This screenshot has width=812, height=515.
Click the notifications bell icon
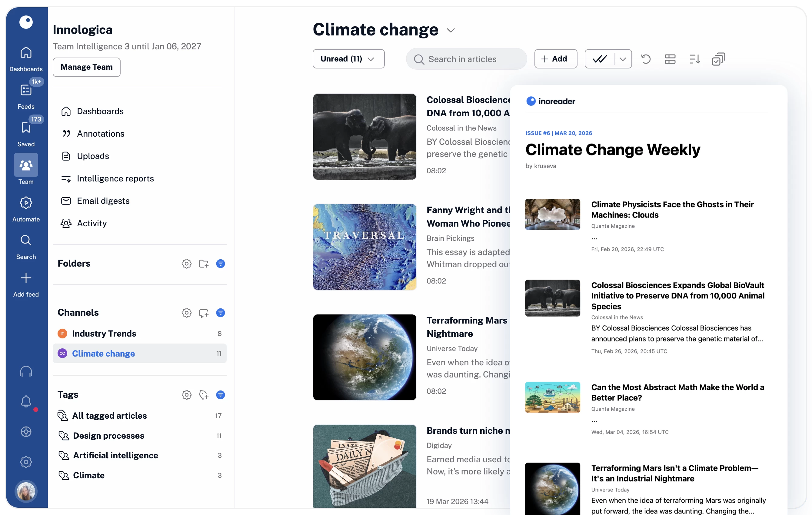point(26,401)
